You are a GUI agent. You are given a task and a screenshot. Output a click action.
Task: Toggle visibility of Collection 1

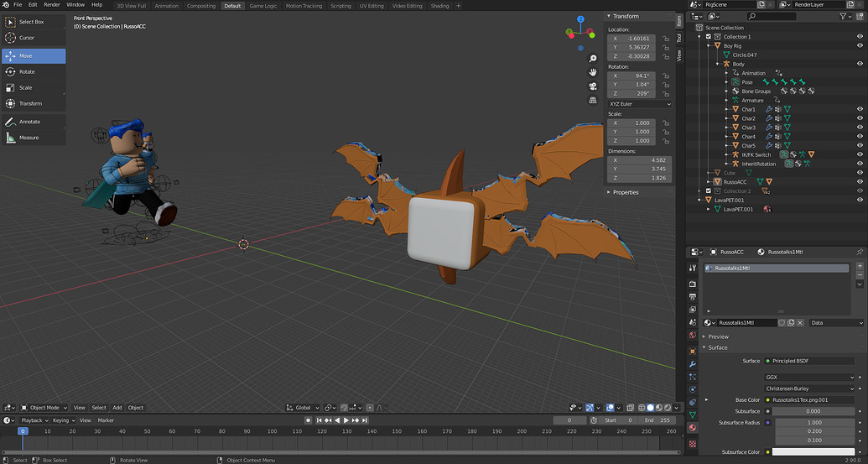[x=860, y=37]
